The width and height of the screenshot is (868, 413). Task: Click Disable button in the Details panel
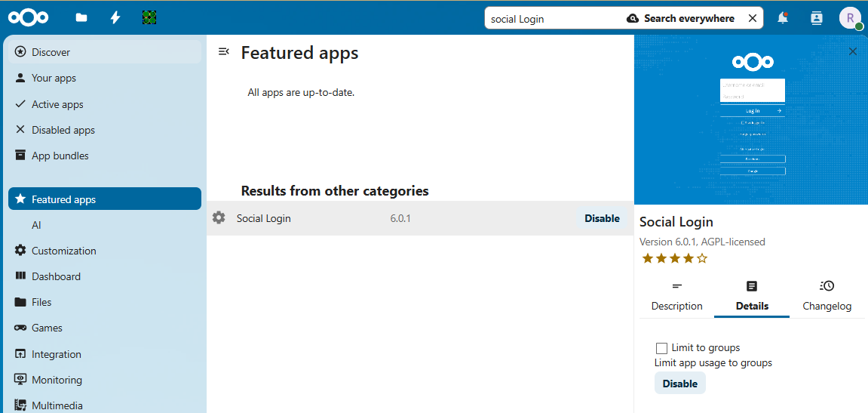679,384
